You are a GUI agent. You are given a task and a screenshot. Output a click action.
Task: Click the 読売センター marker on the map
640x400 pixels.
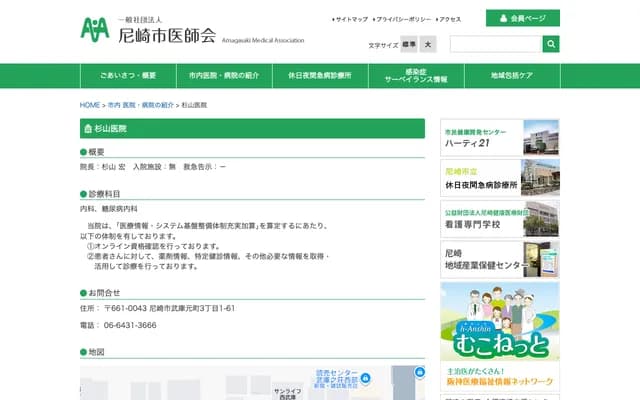[366, 377]
